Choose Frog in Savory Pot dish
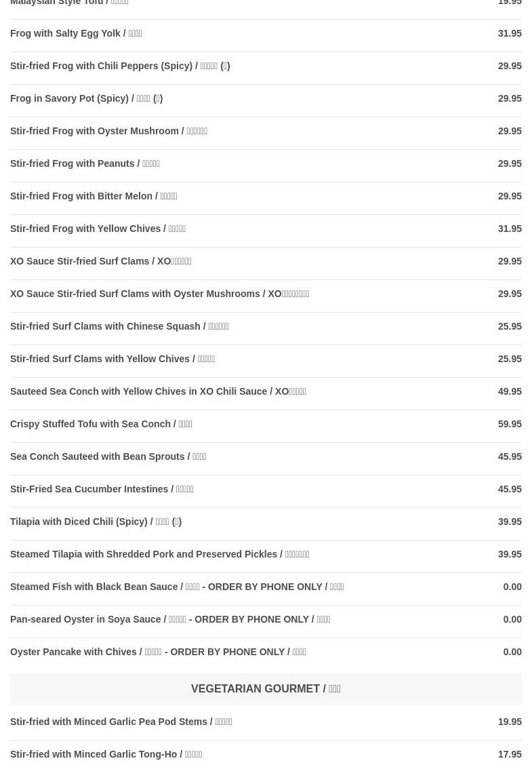532x763 pixels. click(x=266, y=99)
